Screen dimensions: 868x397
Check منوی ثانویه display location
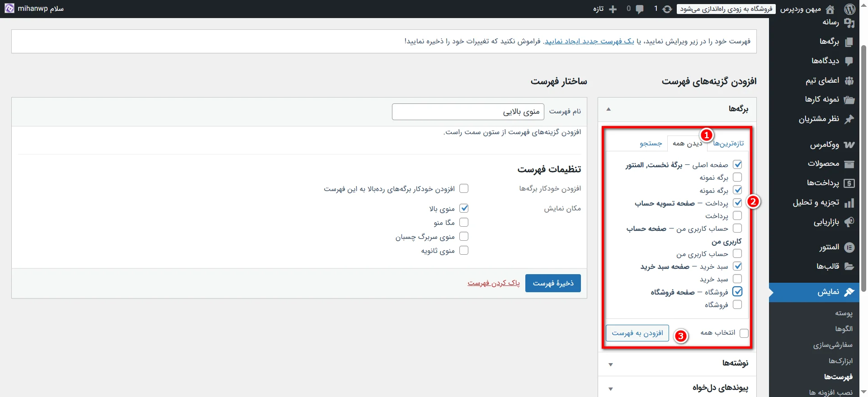coord(464,250)
